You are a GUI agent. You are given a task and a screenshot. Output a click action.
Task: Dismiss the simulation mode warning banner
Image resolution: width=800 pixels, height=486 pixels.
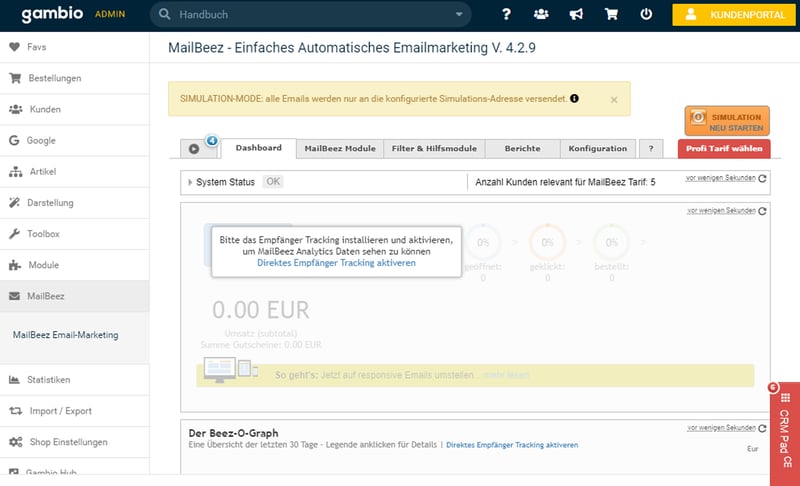pyautogui.click(x=614, y=100)
